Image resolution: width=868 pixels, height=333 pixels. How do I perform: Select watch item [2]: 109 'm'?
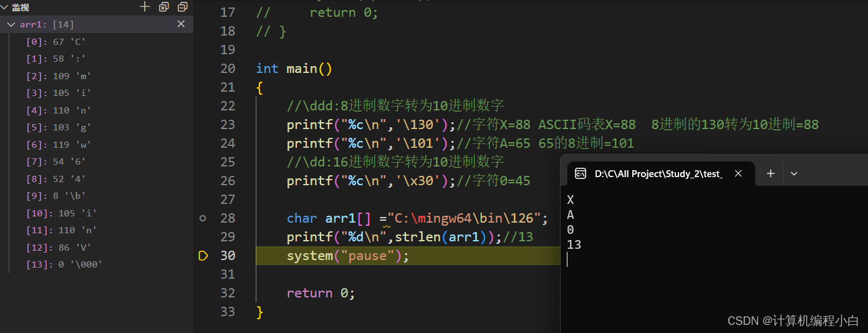click(x=59, y=76)
